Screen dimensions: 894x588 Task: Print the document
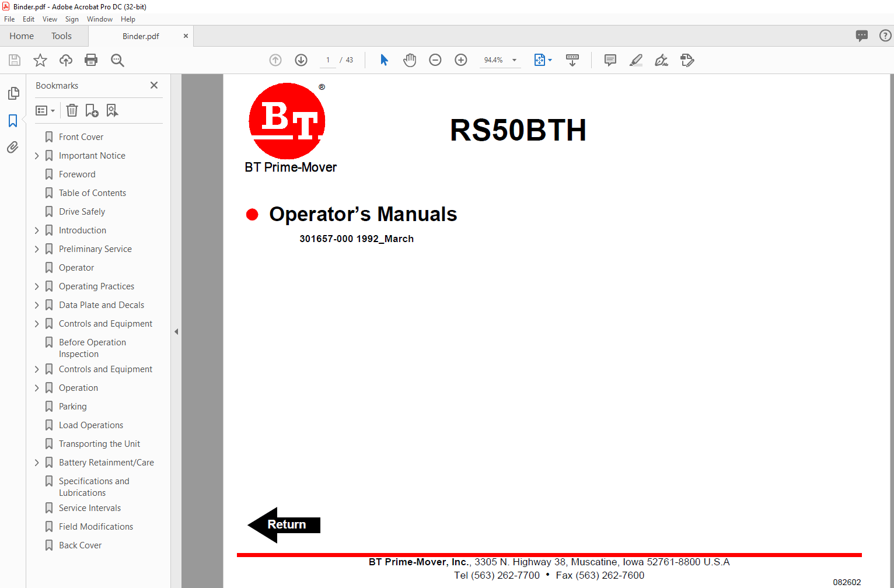coord(91,60)
